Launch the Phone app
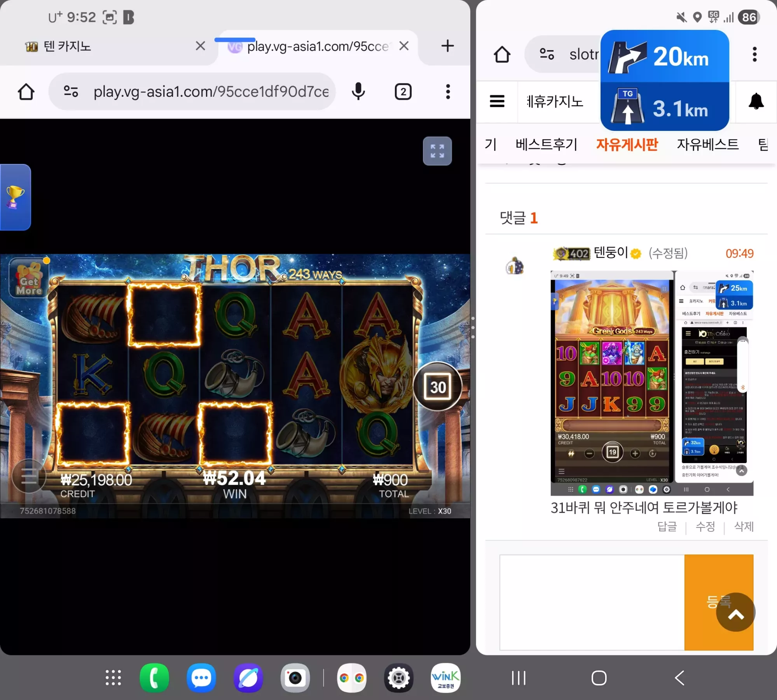 [x=154, y=678]
